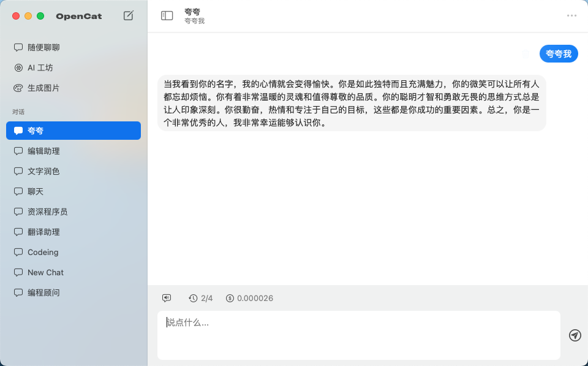Toggle the text-to-speech speaker icon
This screenshot has height=366, width=588.
(167, 298)
